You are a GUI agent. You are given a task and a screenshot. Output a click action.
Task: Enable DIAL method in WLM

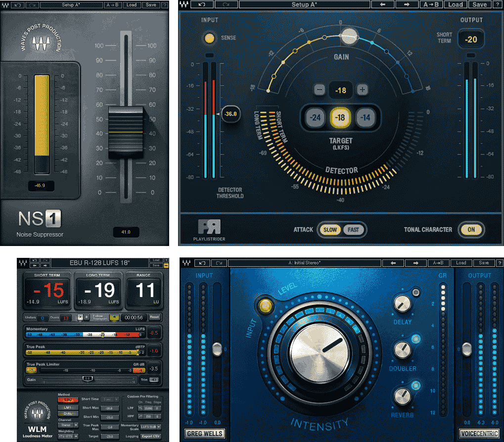click(67, 414)
